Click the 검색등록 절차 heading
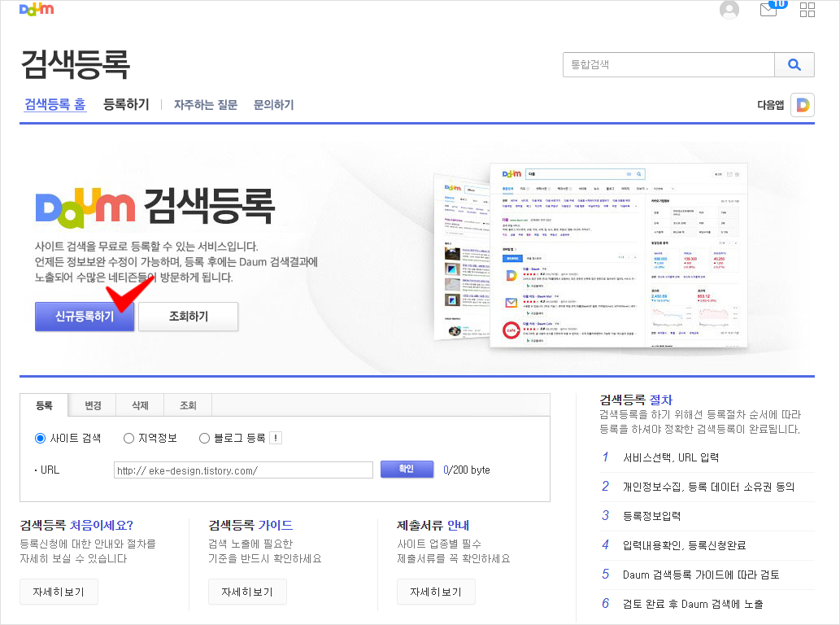Viewport: 840px width, 625px height. click(636, 400)
